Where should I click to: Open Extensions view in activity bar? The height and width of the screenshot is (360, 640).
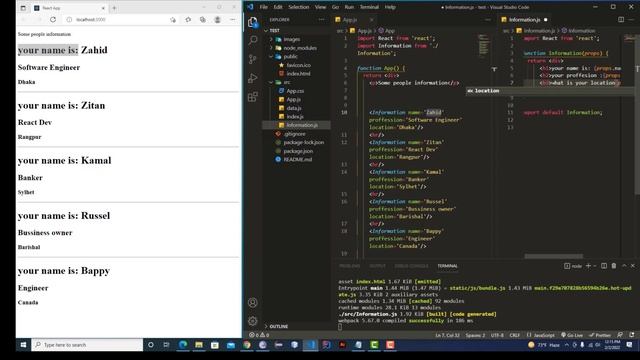pyautogui.click(x=253, y=97)
